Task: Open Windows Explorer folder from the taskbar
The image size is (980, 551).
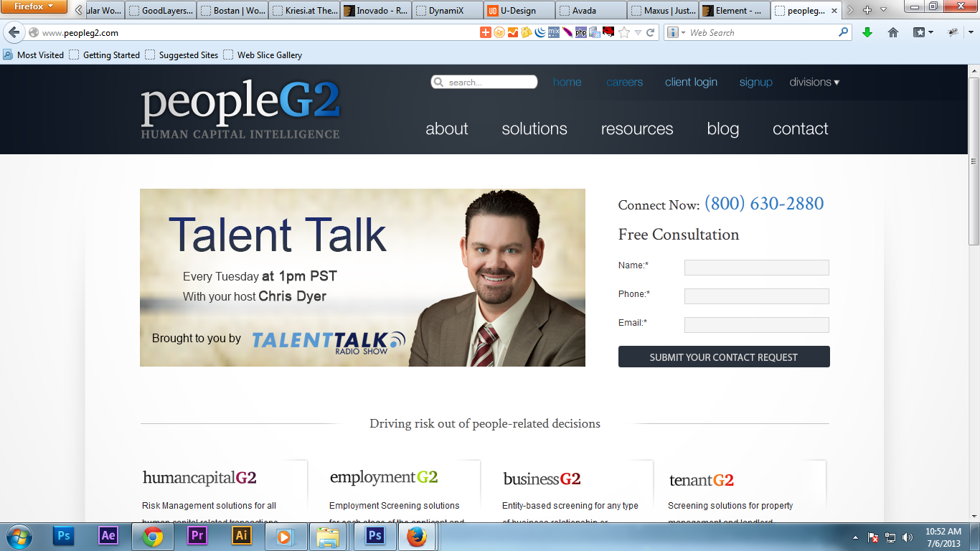Action: pos(329,536)
